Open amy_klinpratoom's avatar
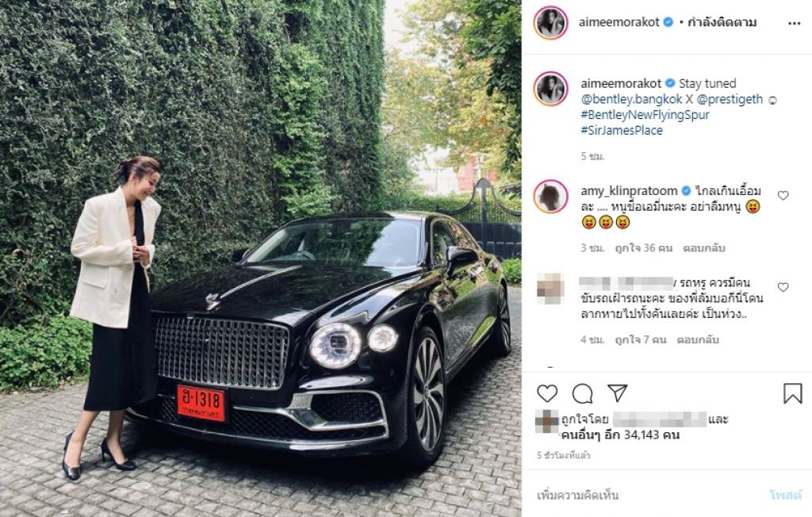The image size is (812, 517). 550,197
